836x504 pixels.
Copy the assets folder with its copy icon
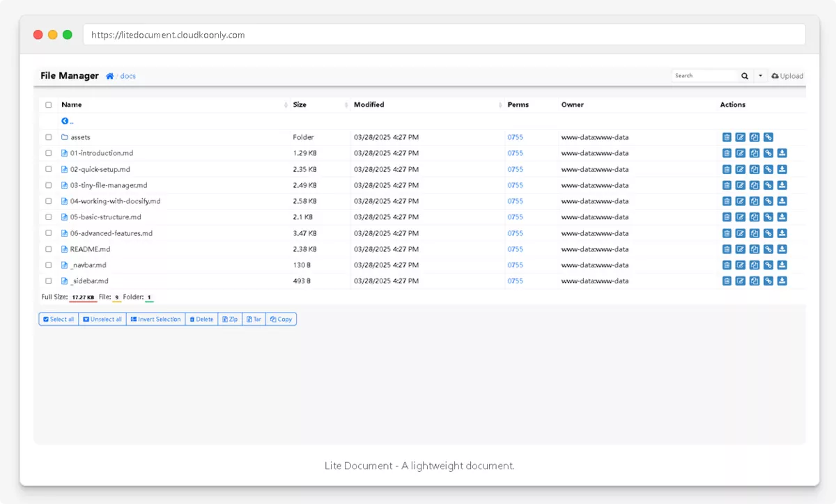click(x=754, y=137)
